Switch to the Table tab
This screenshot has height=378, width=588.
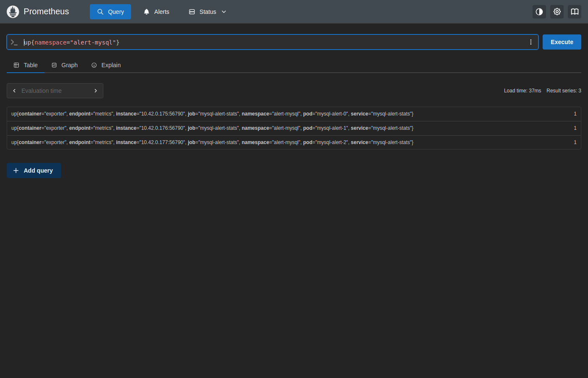point(26,65)
